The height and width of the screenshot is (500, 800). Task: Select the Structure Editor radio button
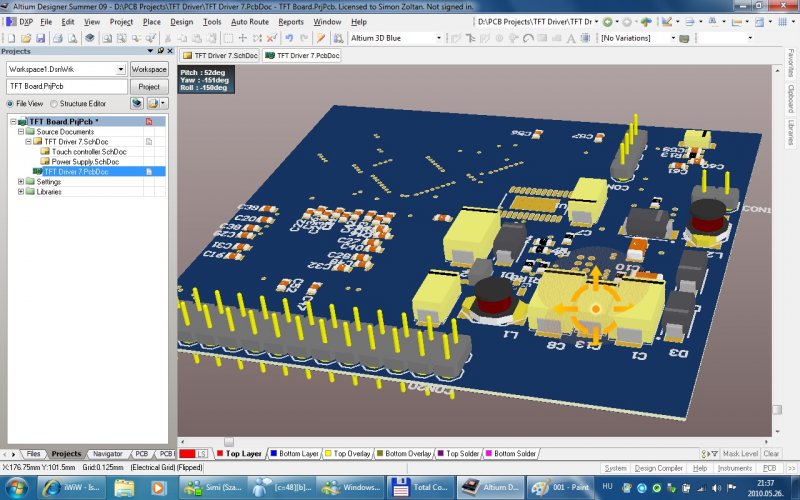click(54, 104)
